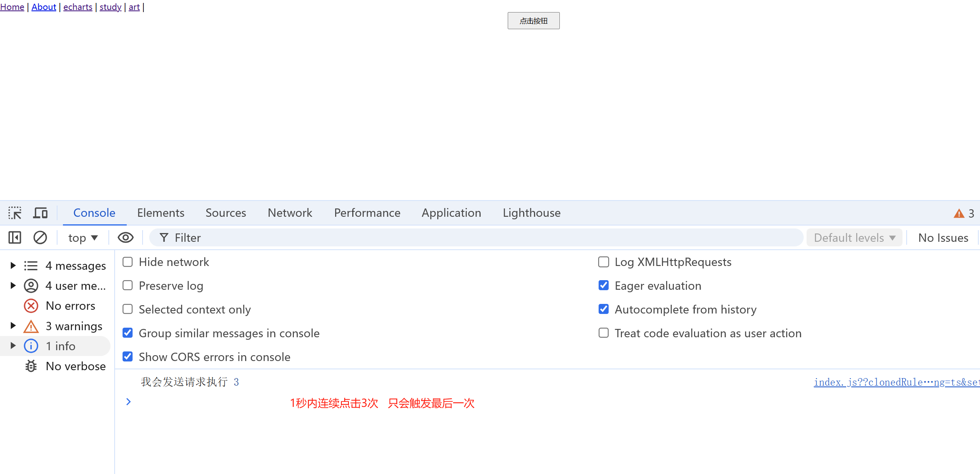Image resolution: width=980 pixels, height=474 pixels.
Task: Clear console with the circle-slash icon
Action: (40, 238)
